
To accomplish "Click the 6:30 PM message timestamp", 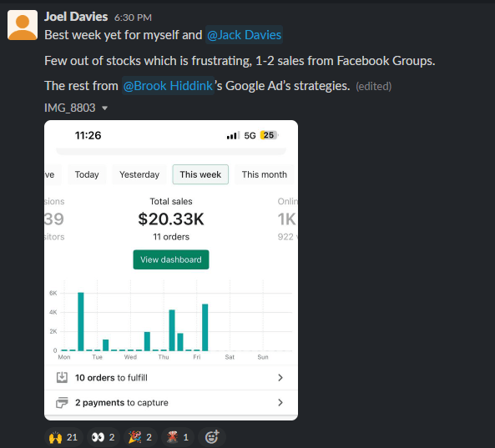I will 133,18.
